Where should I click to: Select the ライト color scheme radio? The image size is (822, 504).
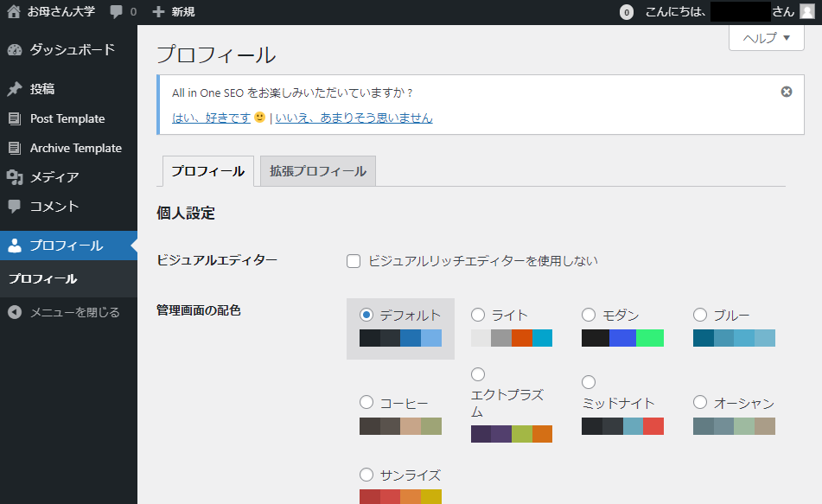pos(478,315)
